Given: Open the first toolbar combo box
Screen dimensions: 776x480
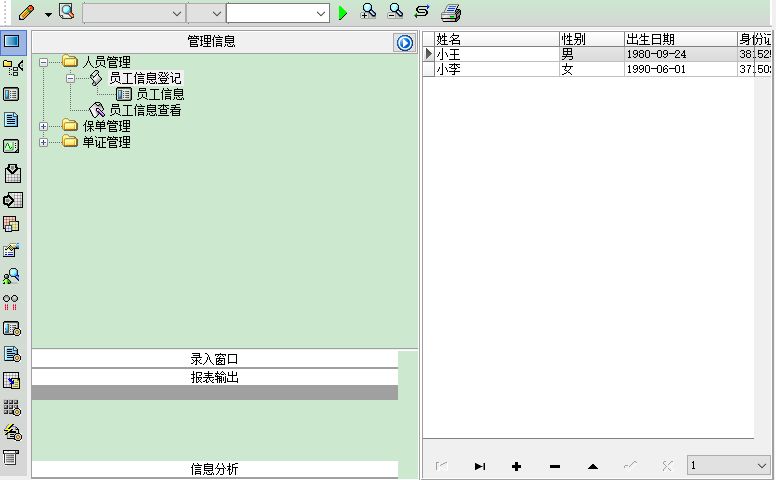Looking at the screenshot, I should 134,13.
